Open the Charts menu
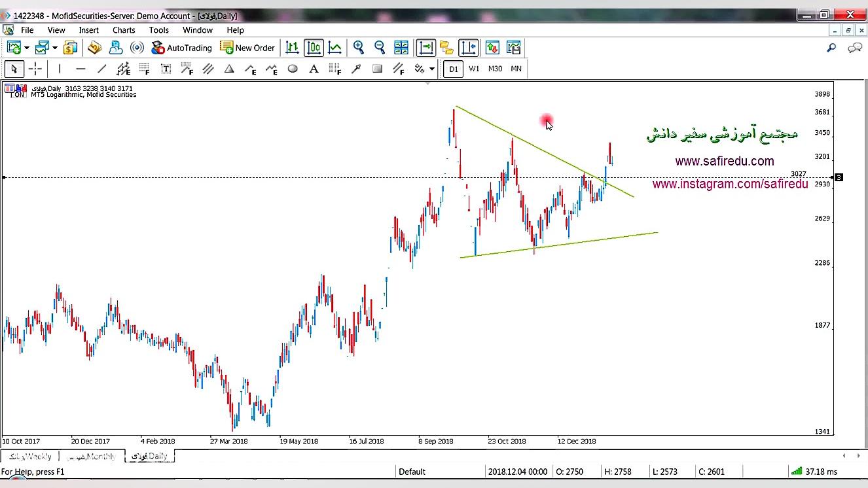This screenshot has width=868, height=488. coord(124,30)
